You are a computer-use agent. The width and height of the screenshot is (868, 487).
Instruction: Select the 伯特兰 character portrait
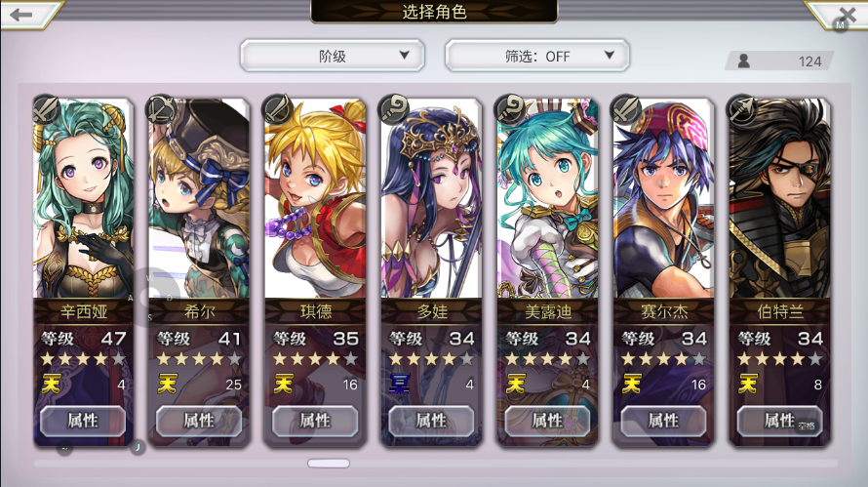pyautogui.click(x=780, y=198)
